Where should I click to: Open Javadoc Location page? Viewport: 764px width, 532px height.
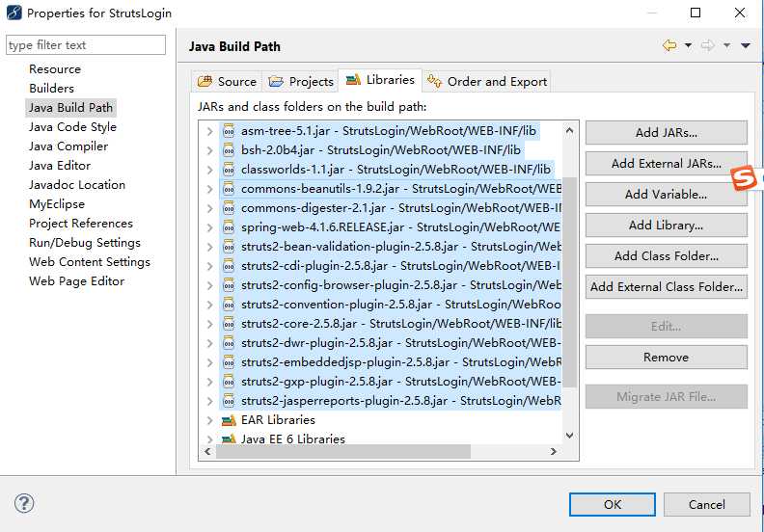(x=77, y=185)
